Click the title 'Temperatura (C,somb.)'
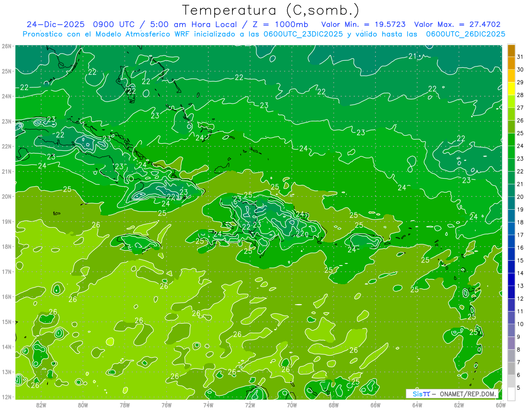 (271, 10)
